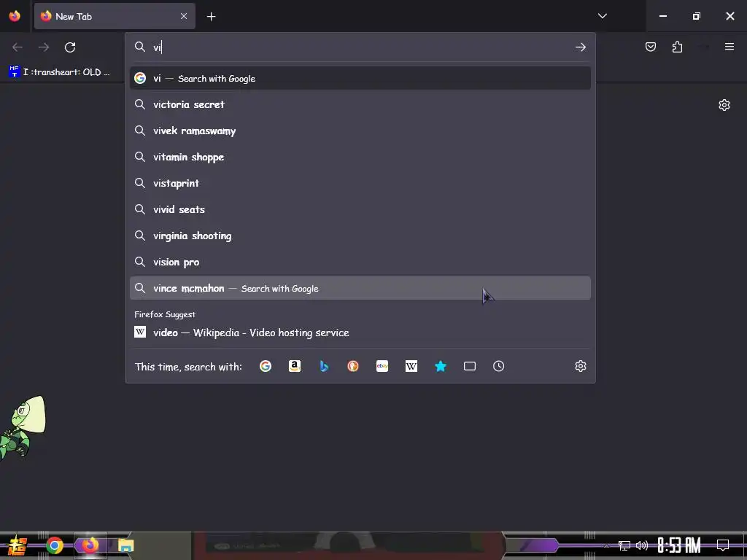
Task: Open a new tab with plus button
Action: point(211,17)
